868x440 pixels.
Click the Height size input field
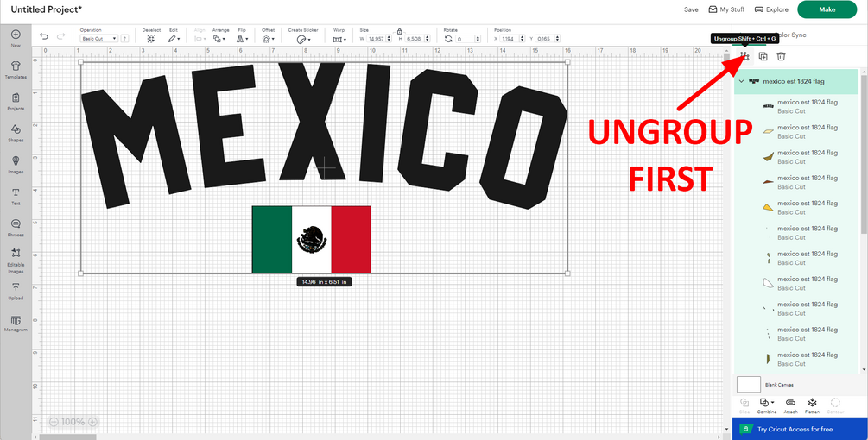click(414, 39)
